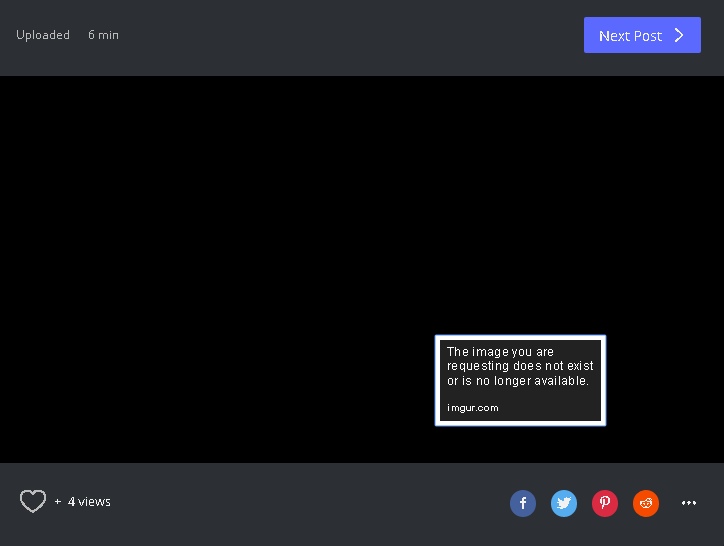
Task: Share the post on Facebook
Action: point(523,503)
